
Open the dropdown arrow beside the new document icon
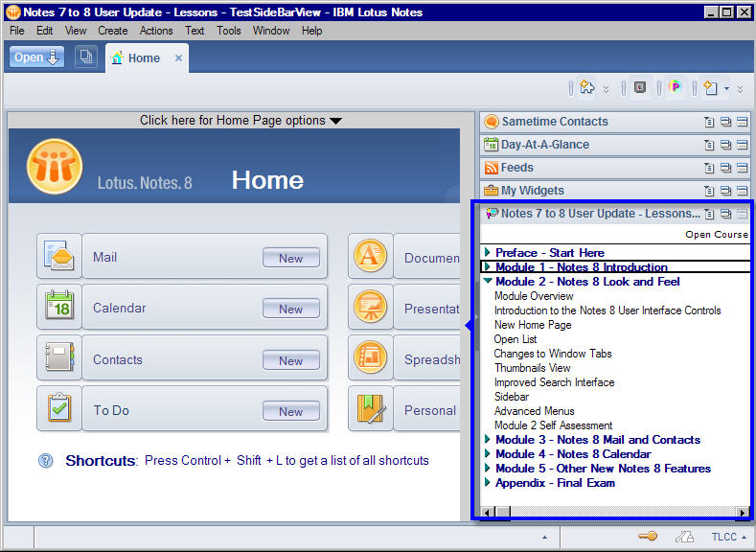(726, 89)
